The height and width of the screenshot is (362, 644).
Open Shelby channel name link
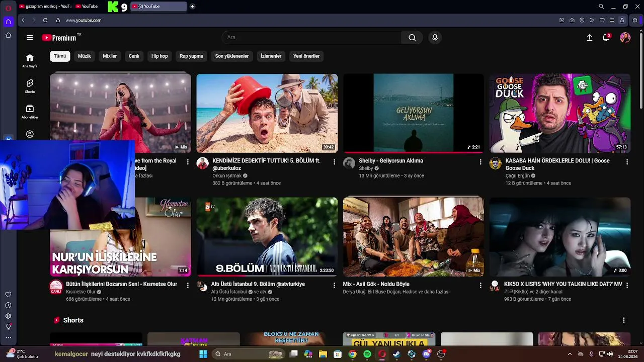point(366,168)
